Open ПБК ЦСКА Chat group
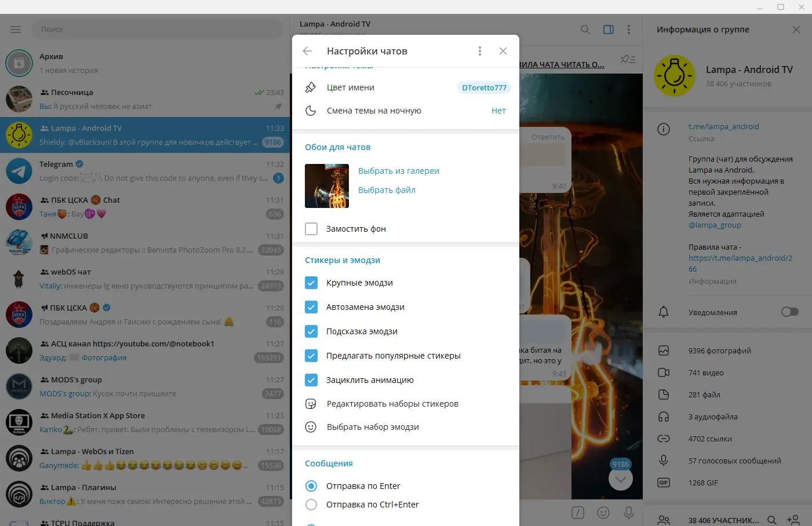 coord(145,207)
